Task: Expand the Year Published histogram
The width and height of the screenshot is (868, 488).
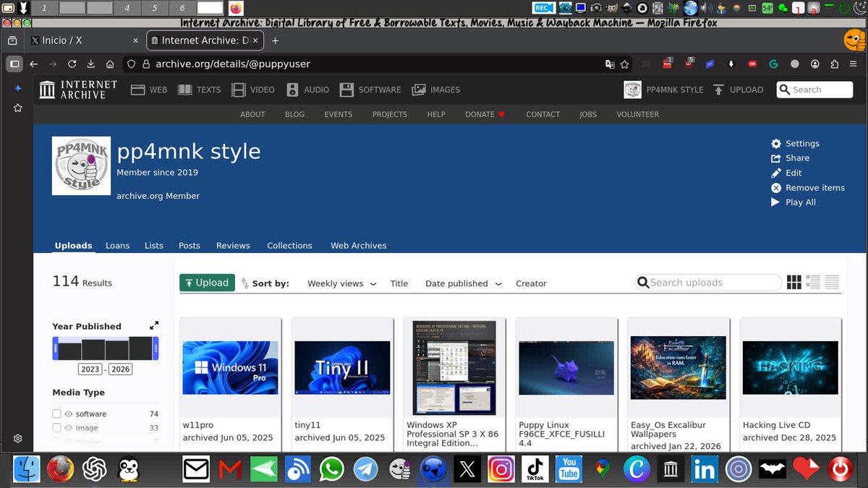Action: point(154,326)
